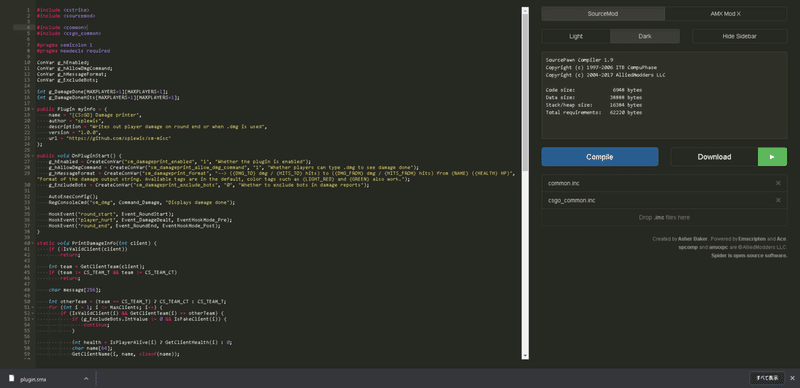Click the HookEvent "player_hurt" line
Screen dimensions: 800x388
tap(140, 220)
